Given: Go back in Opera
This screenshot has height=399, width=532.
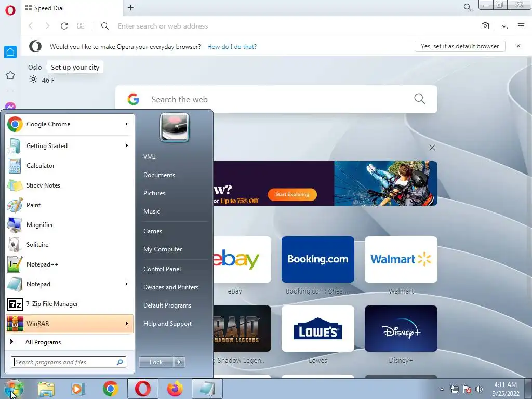Looking at the screenshot, I should coord(31,26).
